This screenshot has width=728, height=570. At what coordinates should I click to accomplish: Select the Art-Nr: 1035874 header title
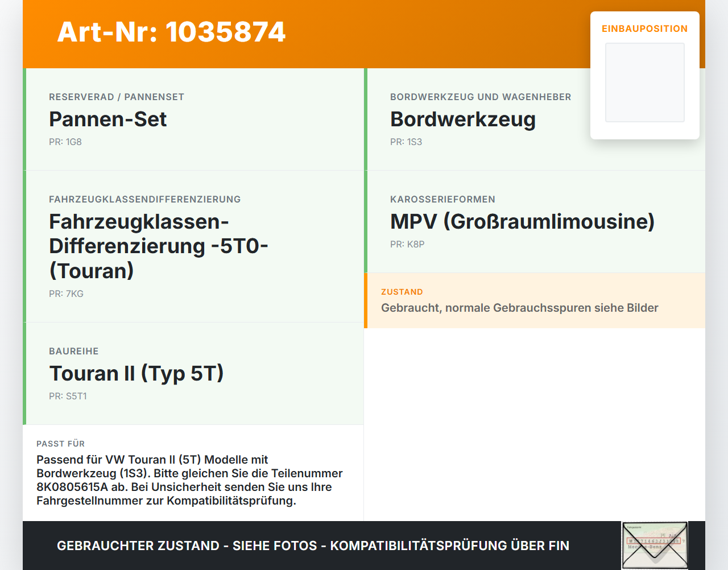[x=171, y=32]
